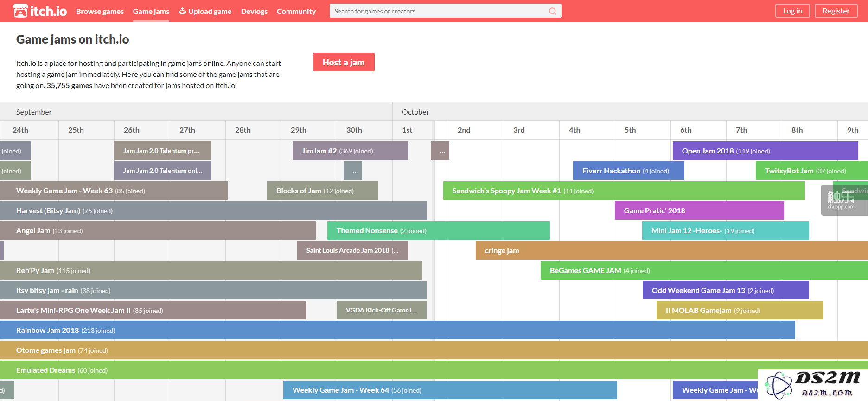The width and height of the screenshot is (868, 401).
Task: Open the Upload game link
Action: (205, 11)
